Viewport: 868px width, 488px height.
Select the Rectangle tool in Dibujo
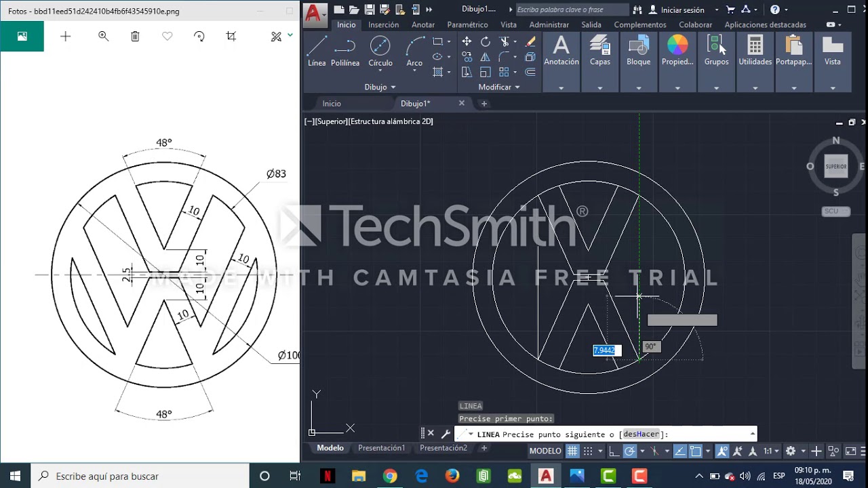point(437,41)
